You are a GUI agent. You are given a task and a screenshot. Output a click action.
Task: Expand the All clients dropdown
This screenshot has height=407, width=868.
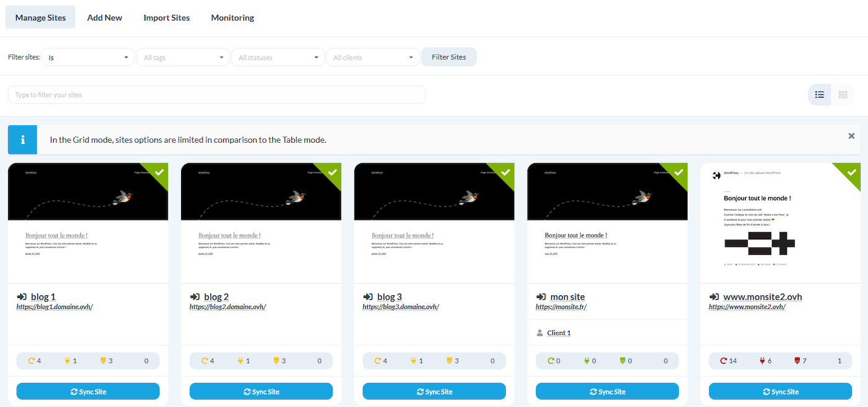(x=373, y=57)
